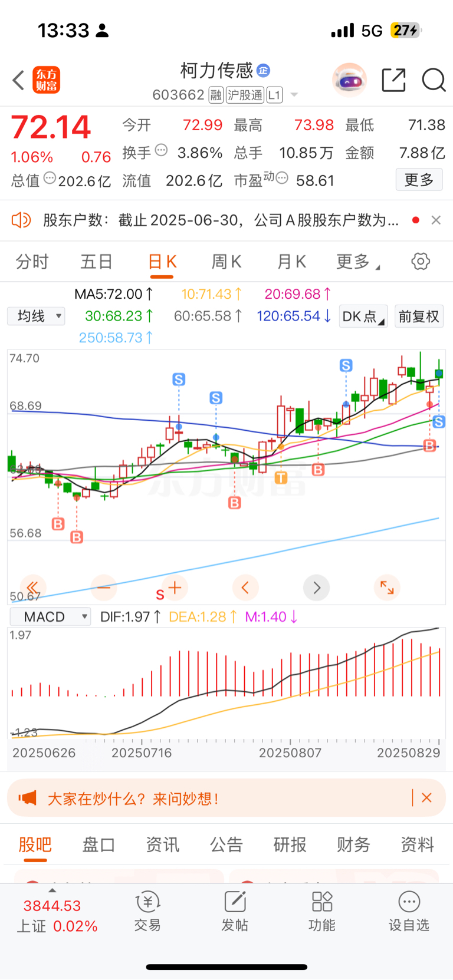The image size is (453, 980).
Task: Tap the 72.14 current price
Action: pos(51,127)
